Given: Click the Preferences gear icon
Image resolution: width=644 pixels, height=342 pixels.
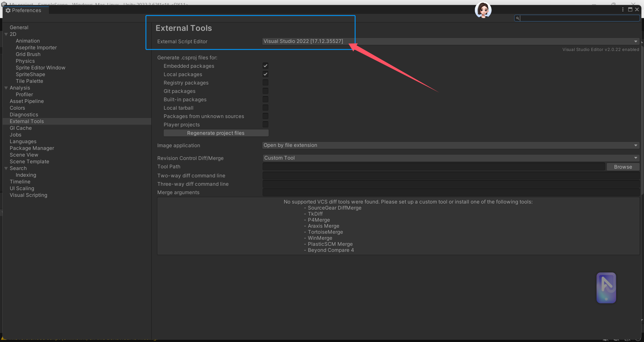Looking at the screenshot, I should 8,10.
